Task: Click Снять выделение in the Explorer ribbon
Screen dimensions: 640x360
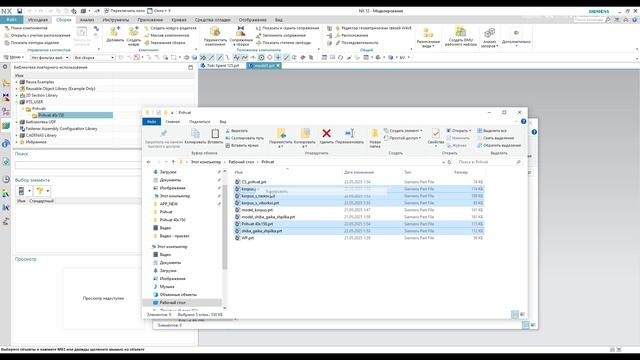Action: coord(495,138)
